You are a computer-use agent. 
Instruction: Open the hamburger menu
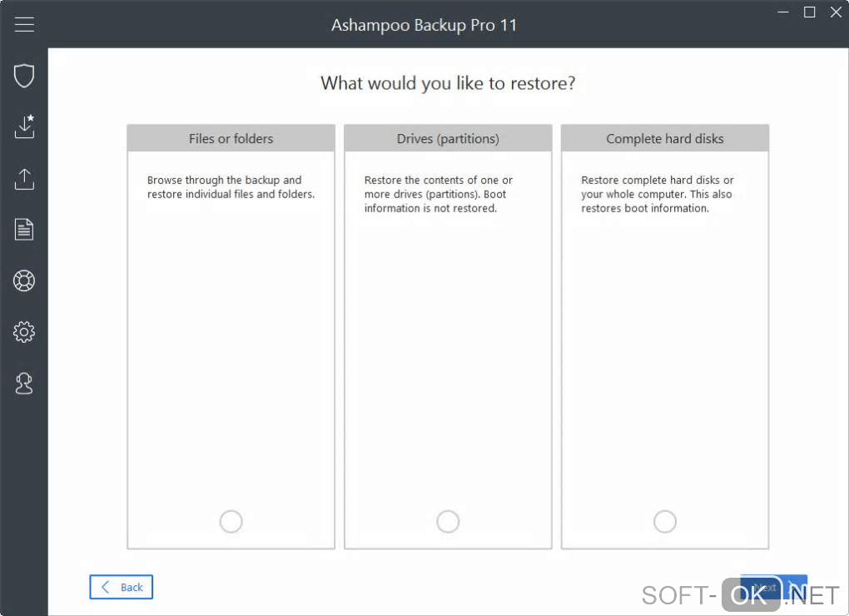24,24
